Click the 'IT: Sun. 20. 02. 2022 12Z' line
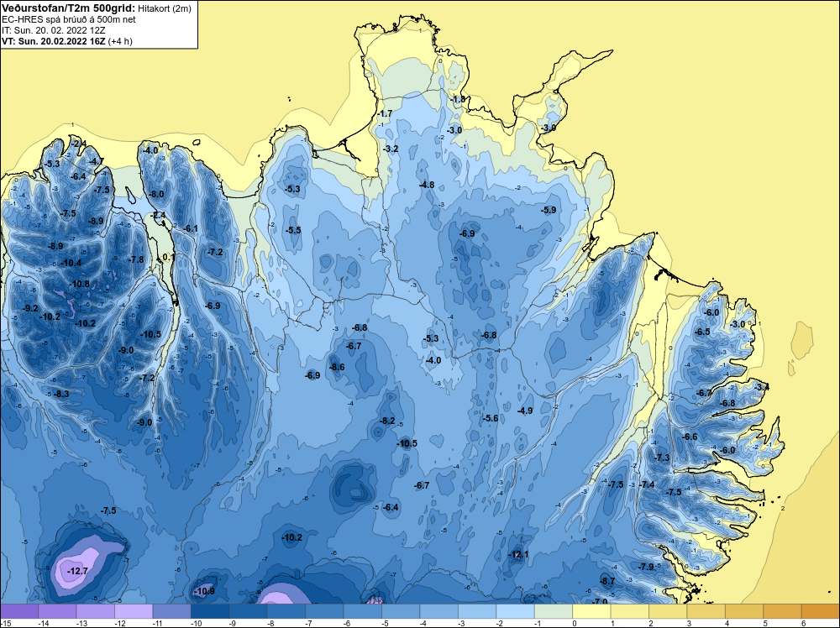This screenshot has height=628, width=840. tap(54, 30)
